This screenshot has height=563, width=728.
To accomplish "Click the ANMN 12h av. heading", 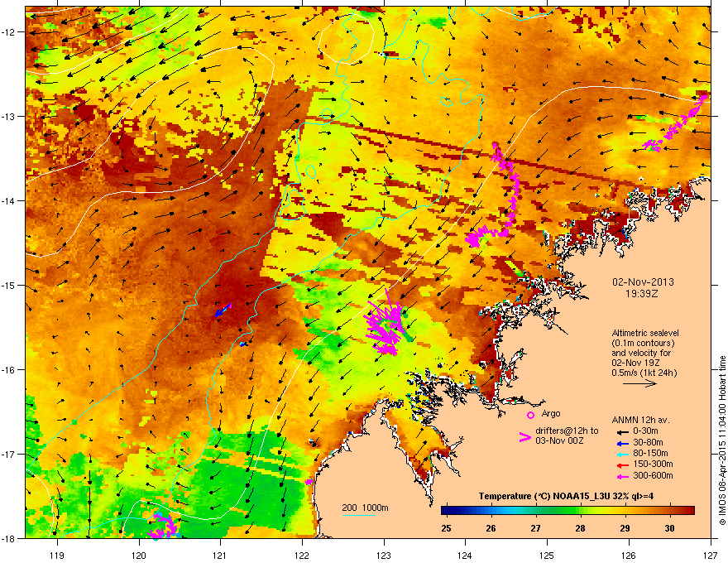I will click(x=640, y=420).
